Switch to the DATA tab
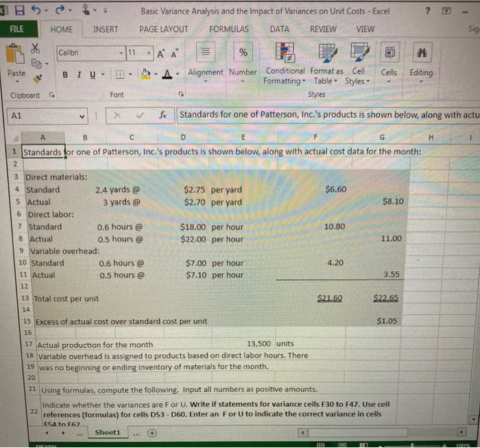The width and height of the screenshot is (480, 448). [x=279, y=29]
